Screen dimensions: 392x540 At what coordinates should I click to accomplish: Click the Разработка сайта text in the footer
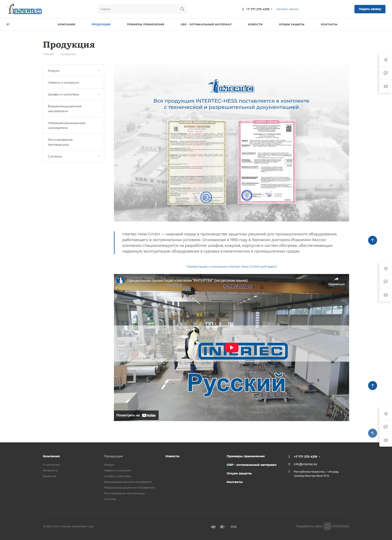coord(309,526)
